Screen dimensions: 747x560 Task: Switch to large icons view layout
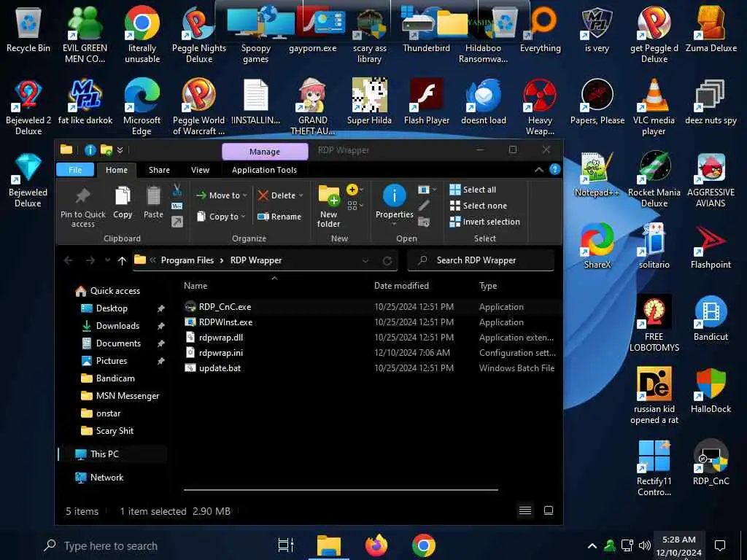pos(549,510)
